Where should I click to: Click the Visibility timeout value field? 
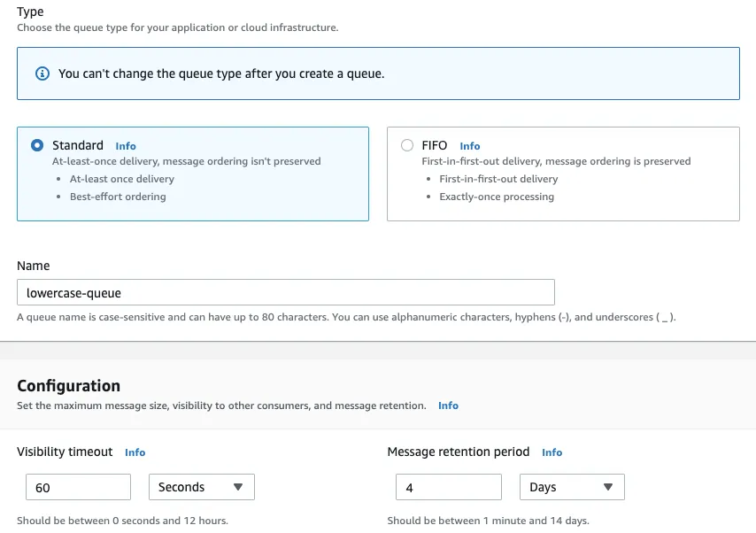point(78,487)
